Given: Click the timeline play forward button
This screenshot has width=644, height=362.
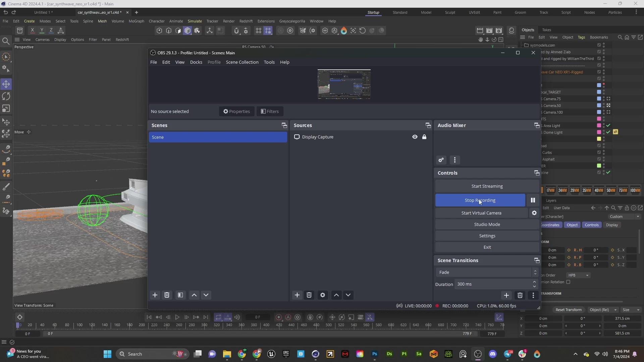Looking at the screenshot, I should click(177, 317).
